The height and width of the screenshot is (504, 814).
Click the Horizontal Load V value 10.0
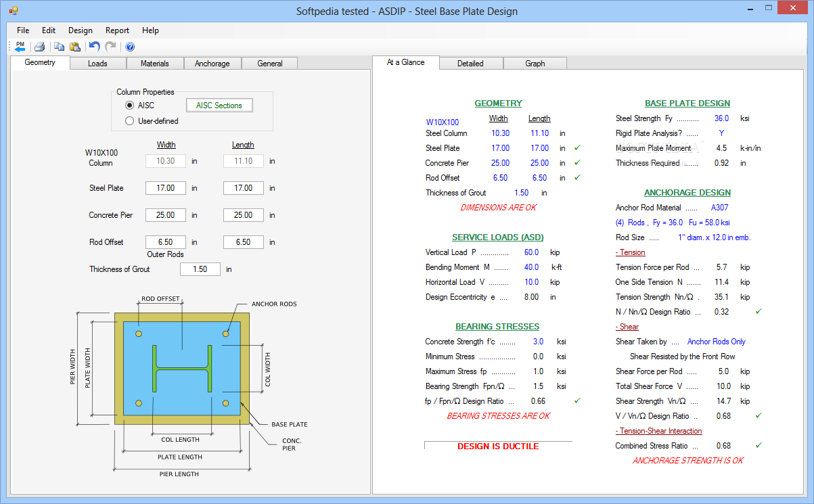[532, 282]
